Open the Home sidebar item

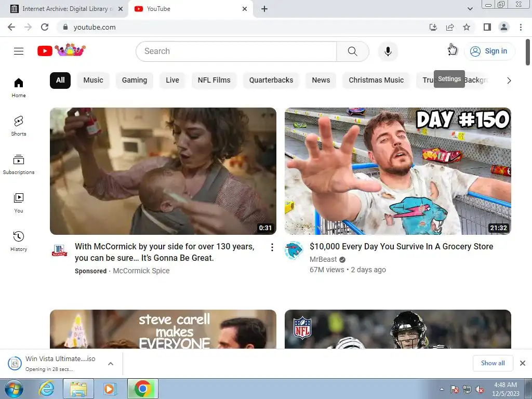19,88
